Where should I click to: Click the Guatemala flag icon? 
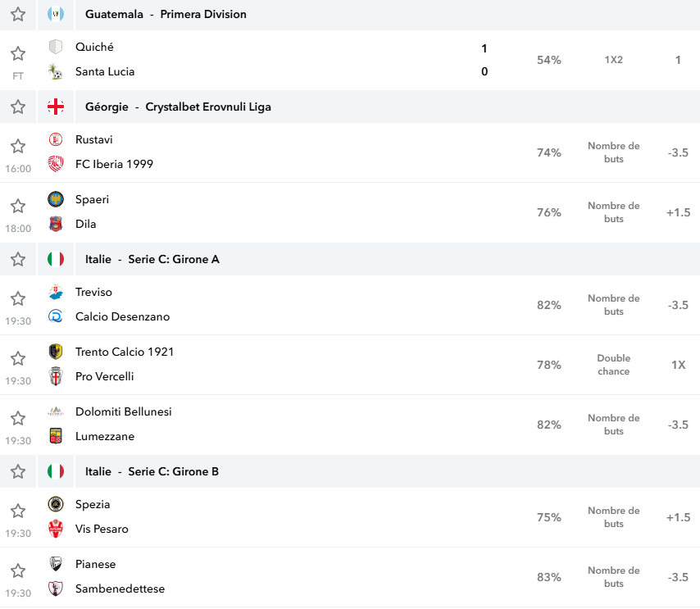(x=56, y=14)
